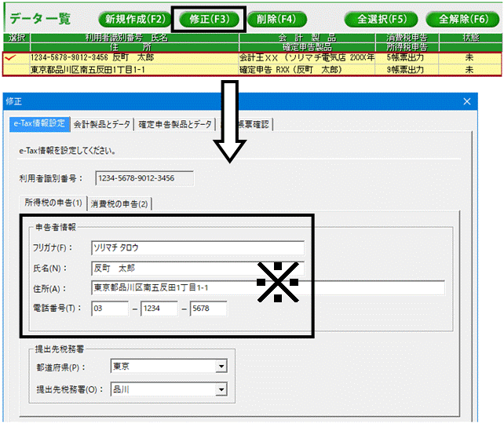Click the フリガナ input field
504x424 pixels.
click(198, 248)
